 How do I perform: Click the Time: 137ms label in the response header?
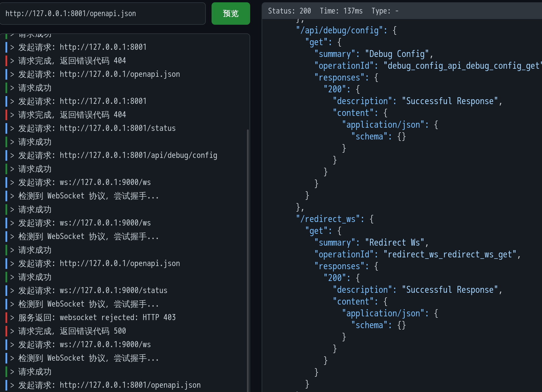[341, 11]
